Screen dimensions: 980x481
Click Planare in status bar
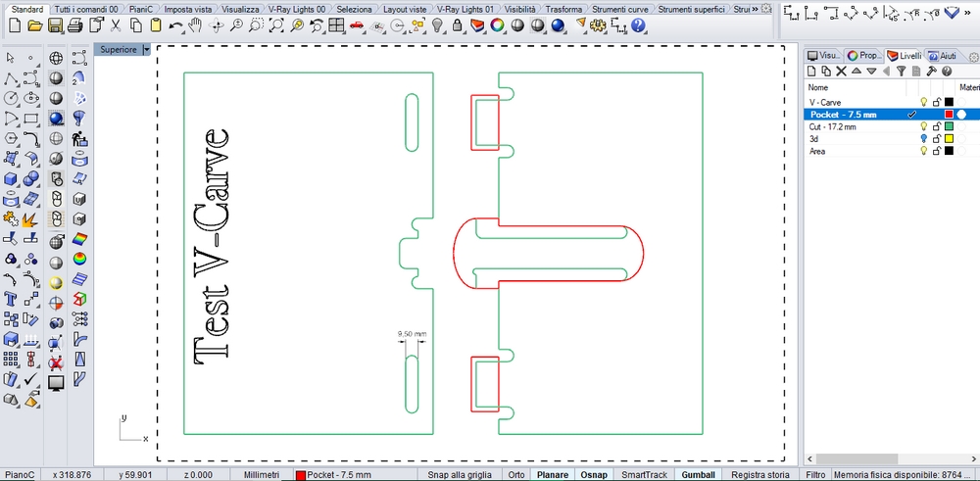click(553, 475)
